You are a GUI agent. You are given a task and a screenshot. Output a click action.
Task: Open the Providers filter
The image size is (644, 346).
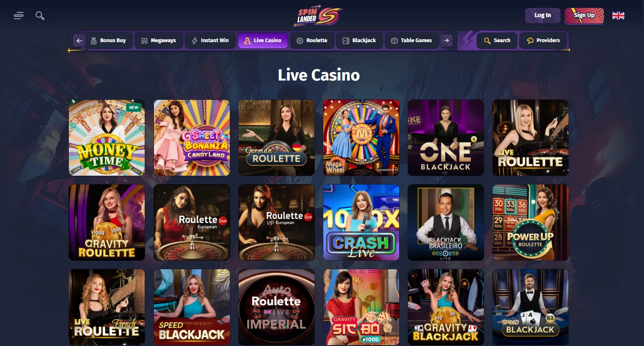click(x=543, y=40)
